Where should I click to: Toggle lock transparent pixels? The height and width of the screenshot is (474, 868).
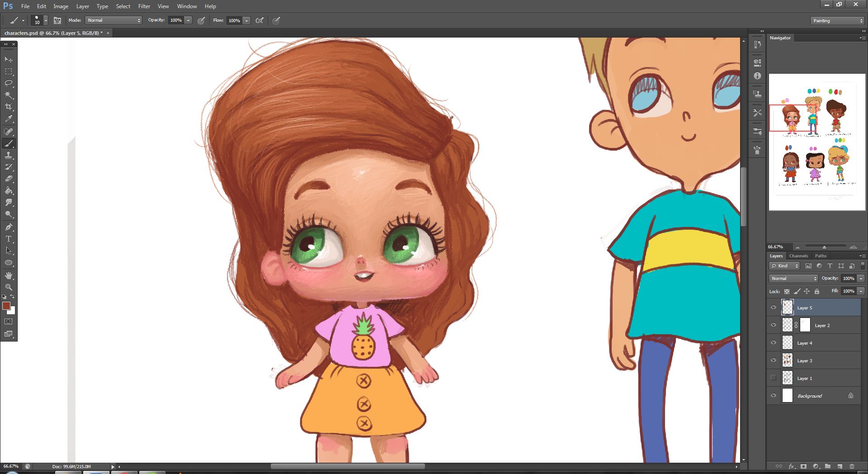tap(787, 291)
